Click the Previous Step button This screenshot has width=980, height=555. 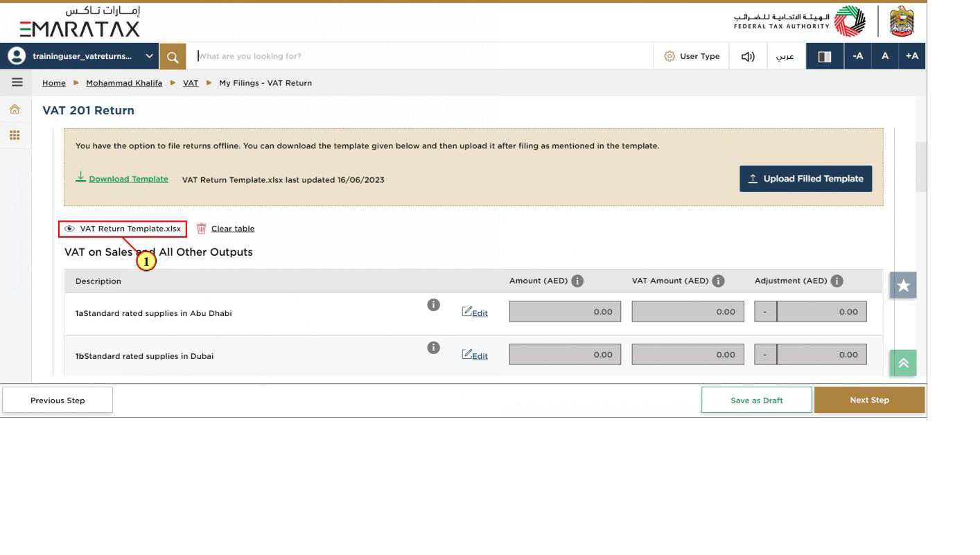click(x=58, y=400)
